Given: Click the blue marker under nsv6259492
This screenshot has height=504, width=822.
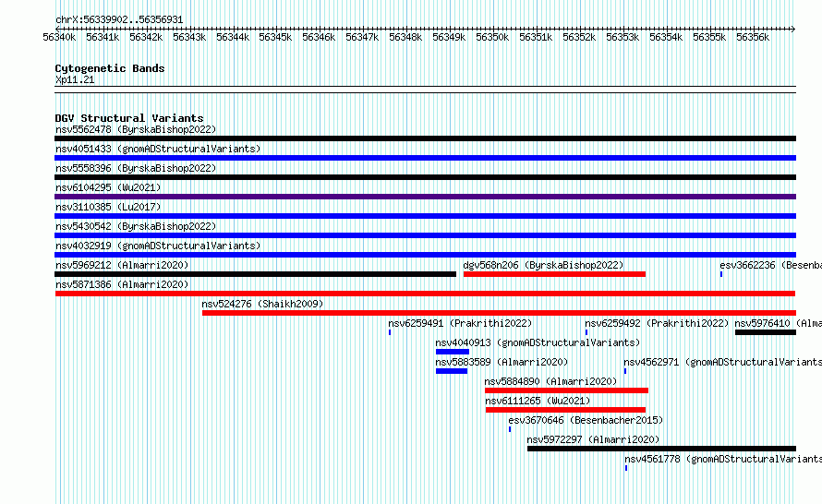Looking at the screenshot, I should click(x=586, y=332).
